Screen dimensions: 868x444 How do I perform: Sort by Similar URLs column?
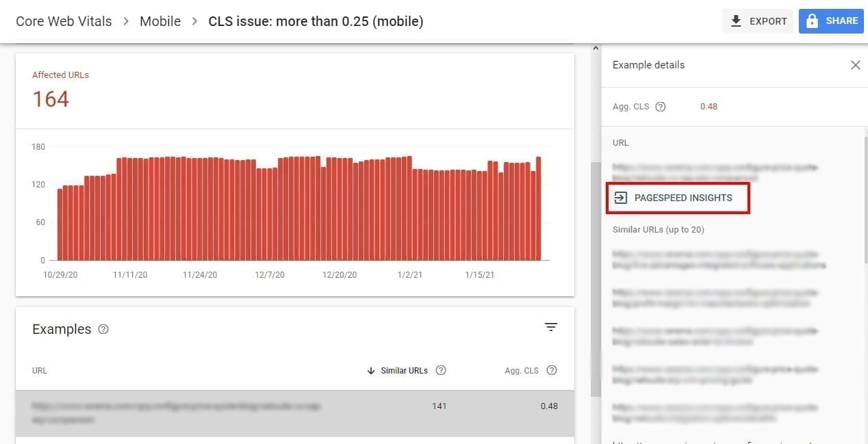(x=398, y=371)
